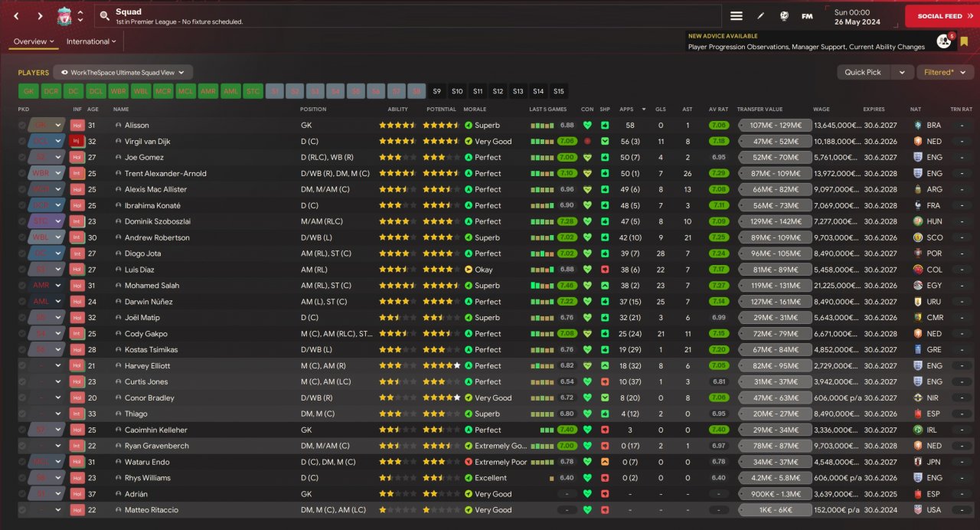Sort by the TRANSFER VALUE column header

759,110
